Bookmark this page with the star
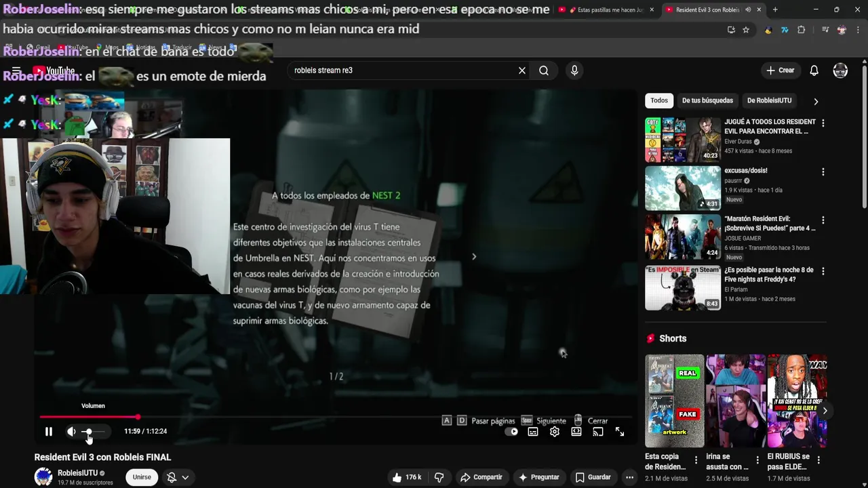This screenshot has width=868, height=488. (746, 30)
